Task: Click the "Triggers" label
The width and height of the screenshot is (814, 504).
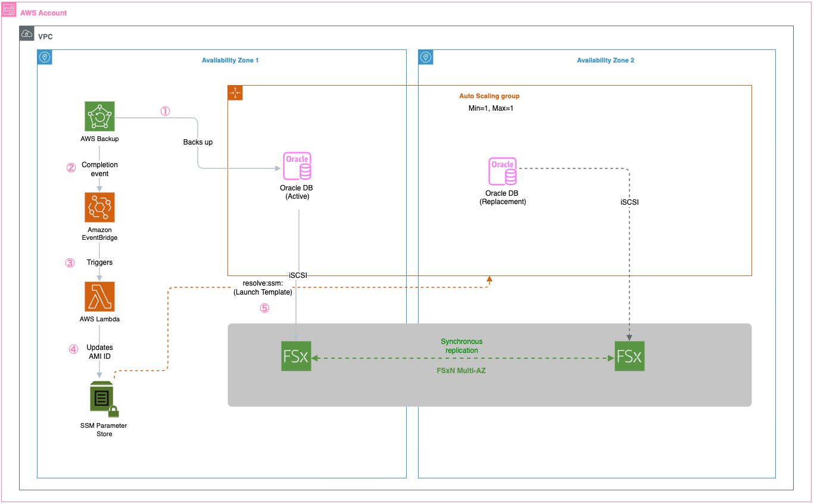Action: tap(99, 262)
